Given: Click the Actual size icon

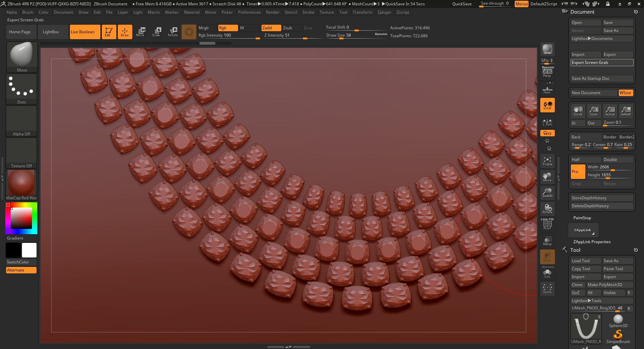Looking at the screenshot, I should 610,111.
